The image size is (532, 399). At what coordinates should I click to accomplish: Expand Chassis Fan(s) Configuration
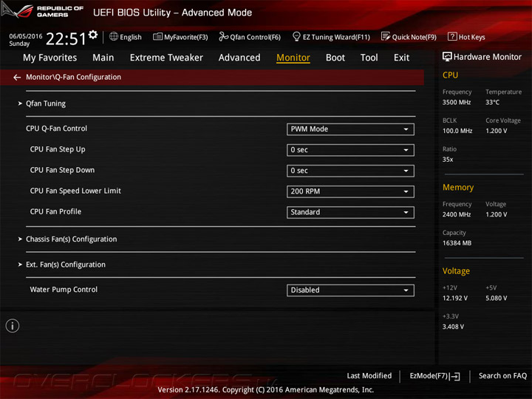point(71,239)
